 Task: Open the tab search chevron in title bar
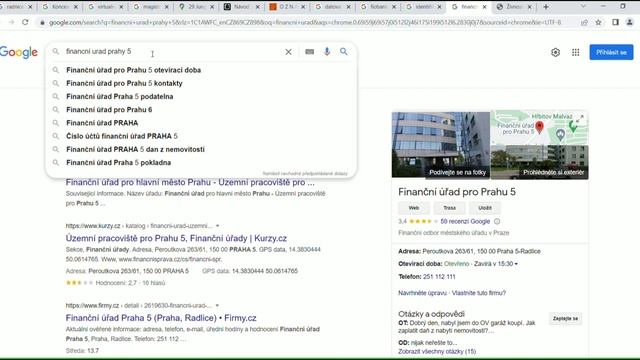coord(583,7)
